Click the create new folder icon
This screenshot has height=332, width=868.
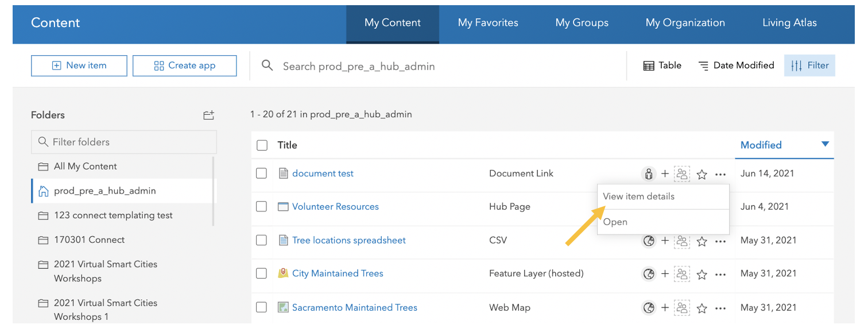click(x=208, y=115)
